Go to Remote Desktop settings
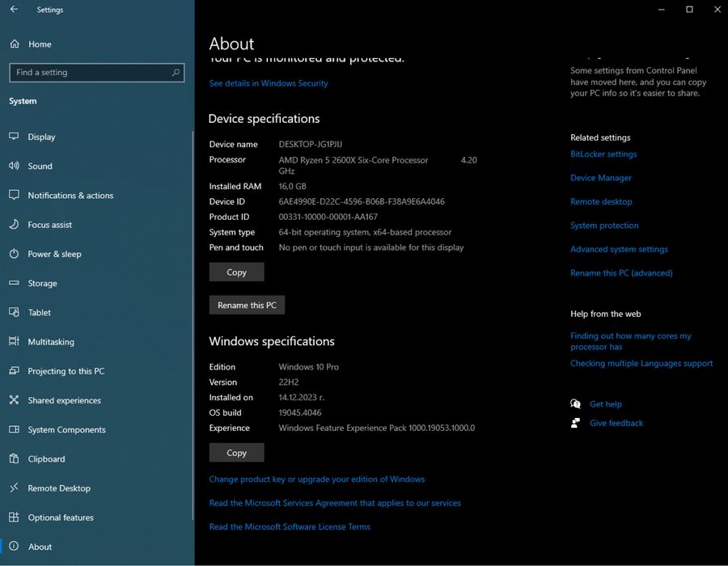This screenshot has height=566, width=728. pos(59,488)
